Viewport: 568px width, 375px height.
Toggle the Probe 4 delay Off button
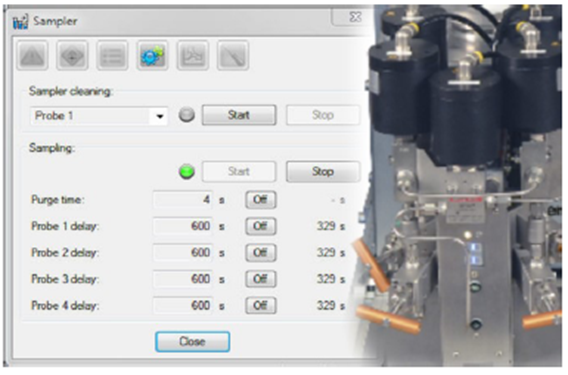(x=261, y=305)
